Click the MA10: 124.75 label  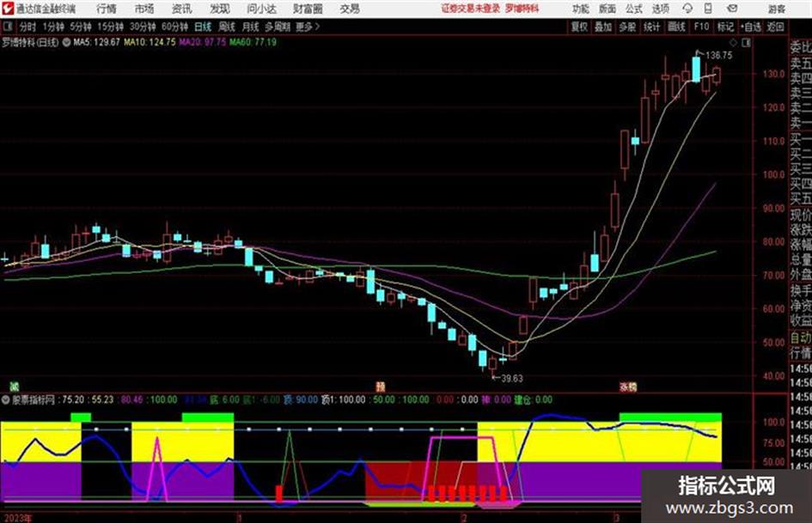[x=150, y=42]
